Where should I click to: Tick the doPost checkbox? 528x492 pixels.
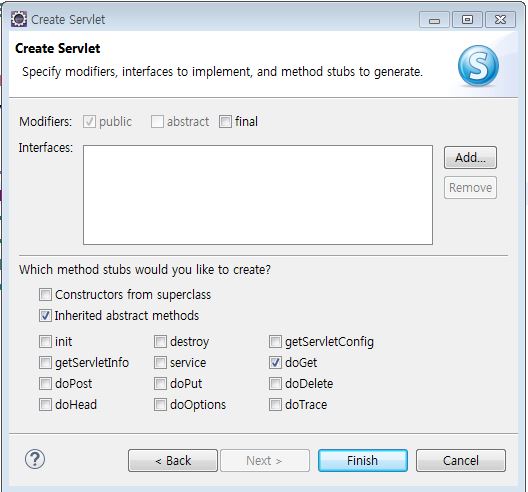(x=45, y=384)
